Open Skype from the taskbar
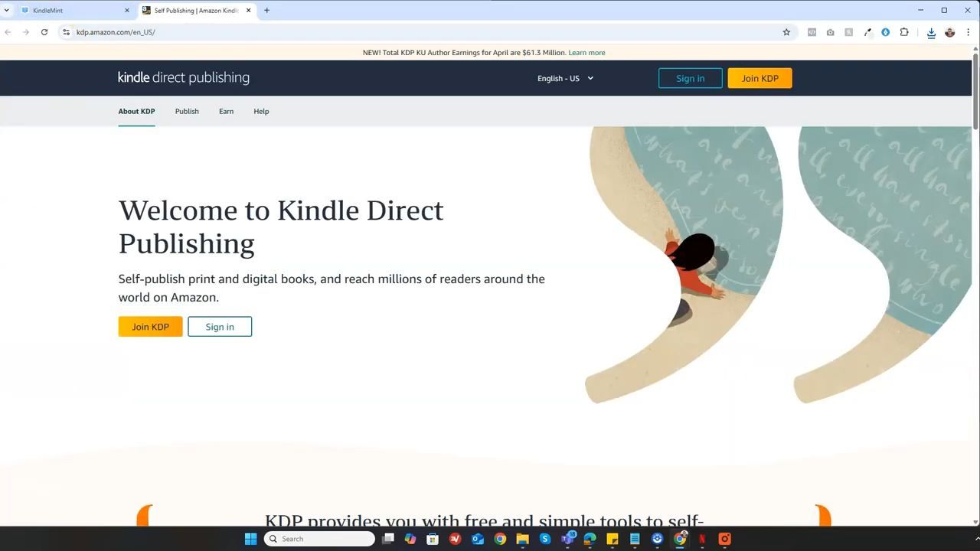The height and width of the screenshot is (551, 980). [545, 539]
